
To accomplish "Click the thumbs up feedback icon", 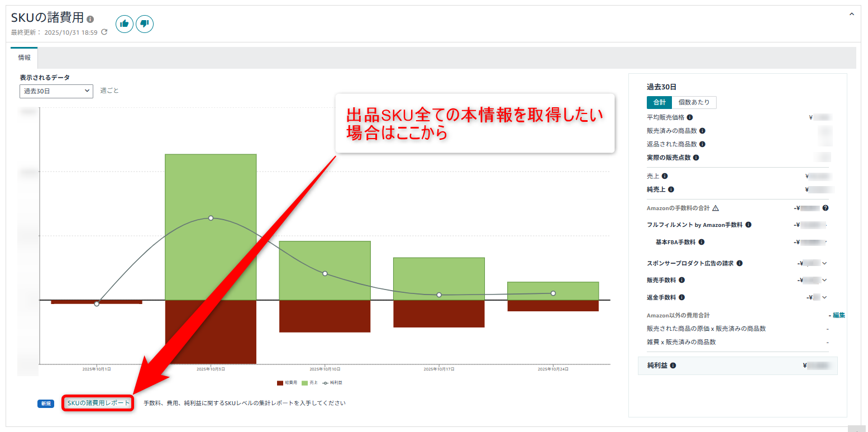I will coord(125,24).
